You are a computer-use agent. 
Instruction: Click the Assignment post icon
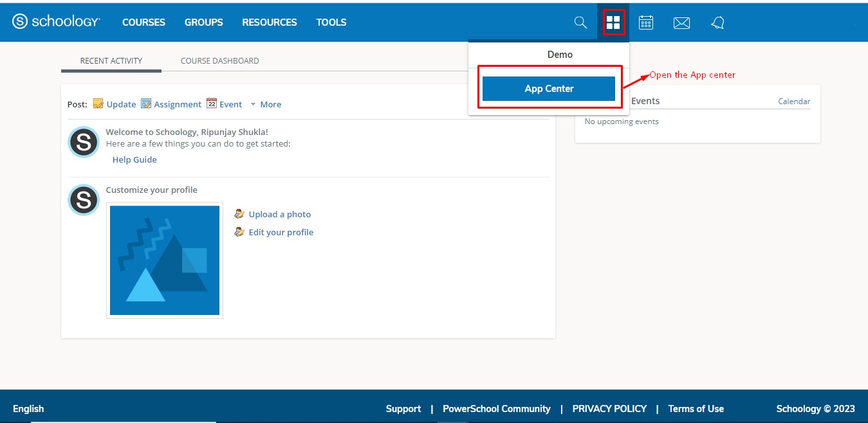(x=146, y=104)
